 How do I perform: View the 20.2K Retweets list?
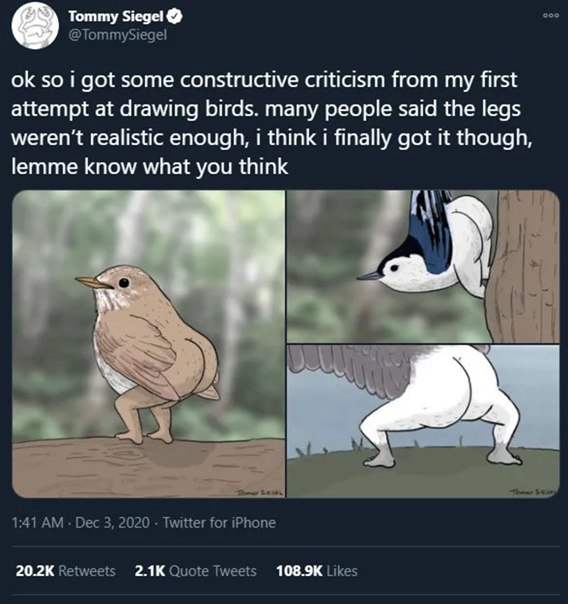click(65, 571)
